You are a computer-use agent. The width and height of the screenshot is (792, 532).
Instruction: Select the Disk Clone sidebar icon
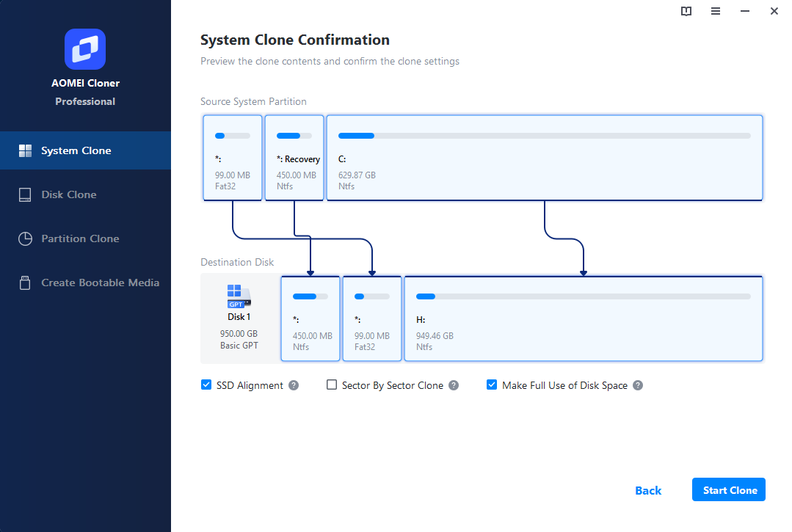(x=25, y=195)
